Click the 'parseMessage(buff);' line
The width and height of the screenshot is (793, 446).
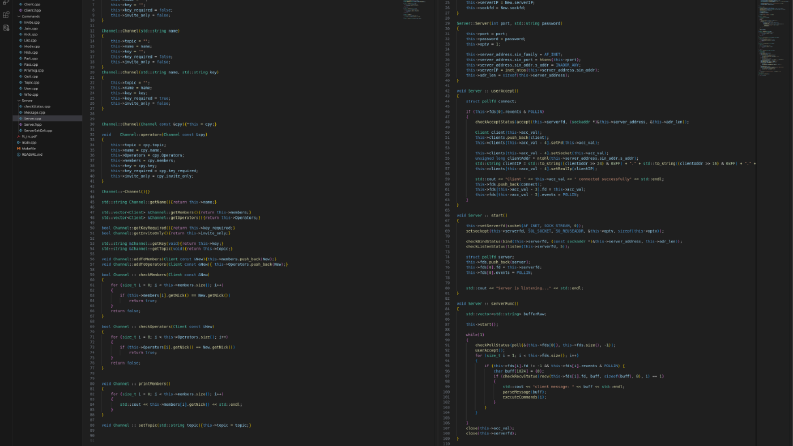pos(524,392)
